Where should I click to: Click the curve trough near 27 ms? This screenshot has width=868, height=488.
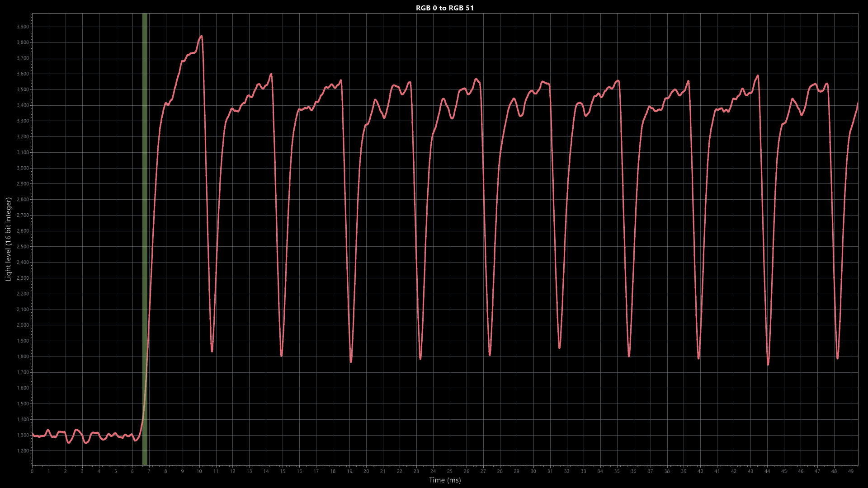tap(490, 355)
